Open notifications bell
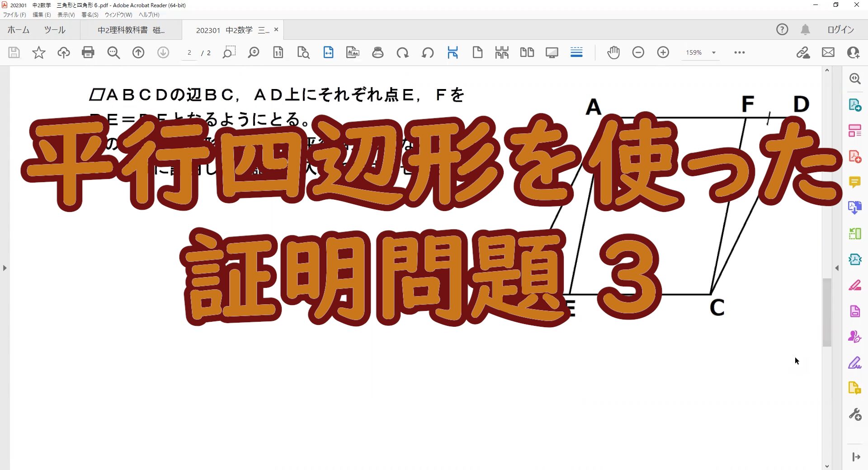Viewport: 868px width, 470px height. (805, 29)
